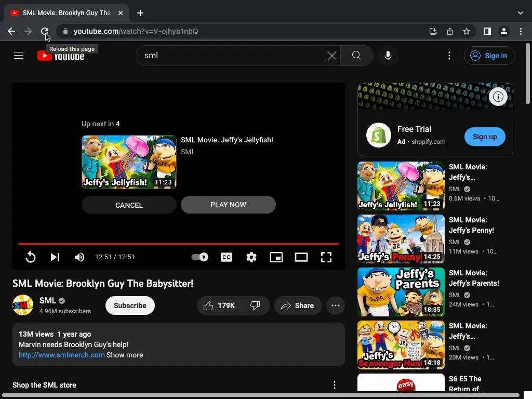
Task: Go to YouTube home via logo
Action: [61, 56]
